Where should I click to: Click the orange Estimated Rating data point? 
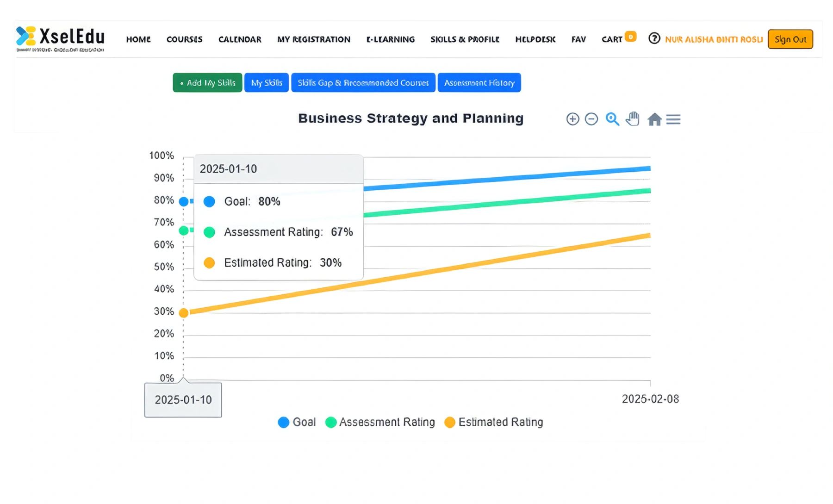184,313
